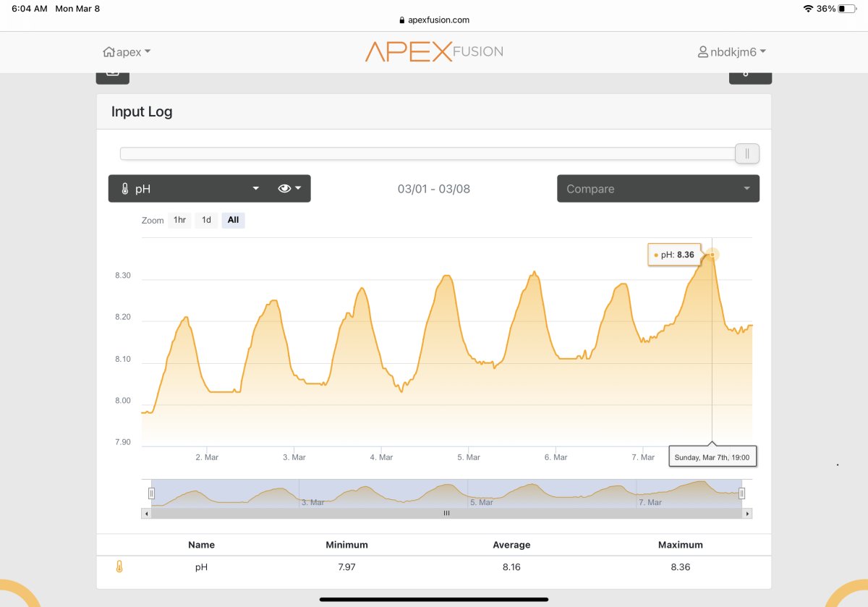Open the Compare dropdown

coord(658,189)
